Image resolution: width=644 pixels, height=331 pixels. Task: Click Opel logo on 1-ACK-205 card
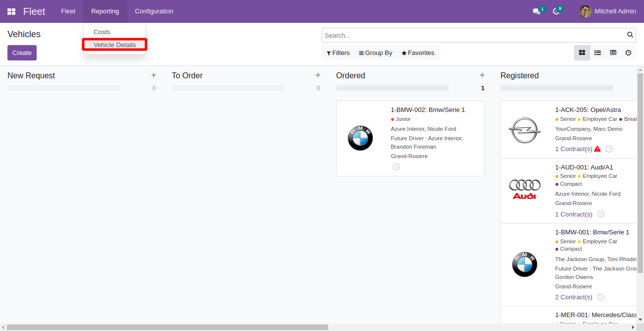point(525,130)
